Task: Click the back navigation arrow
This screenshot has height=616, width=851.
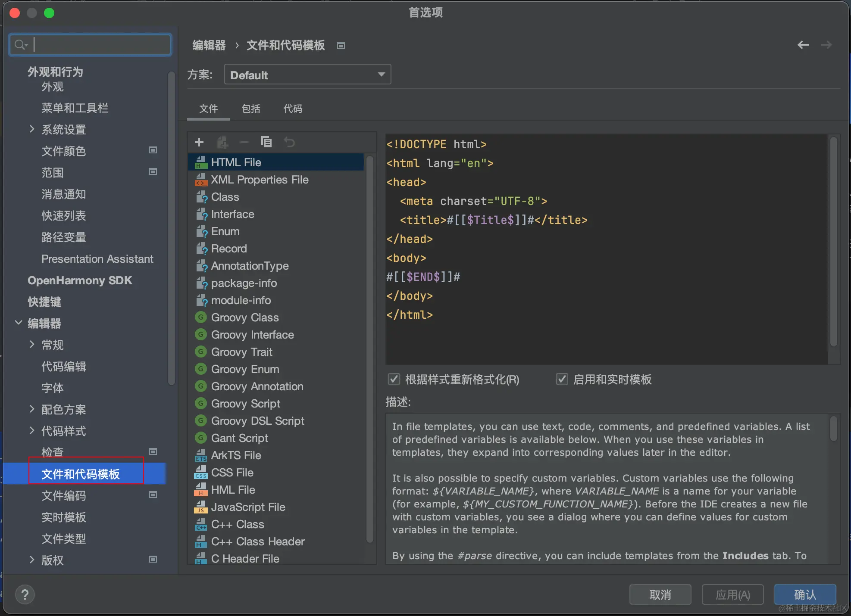Action: point(803,45)
